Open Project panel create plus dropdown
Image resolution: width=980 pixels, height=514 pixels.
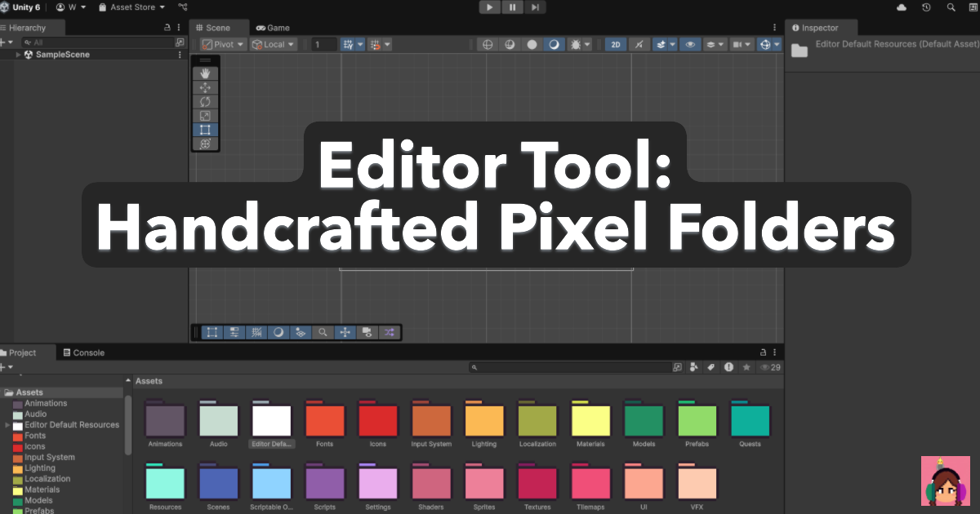pyautogui.click(x=7, y=368)
